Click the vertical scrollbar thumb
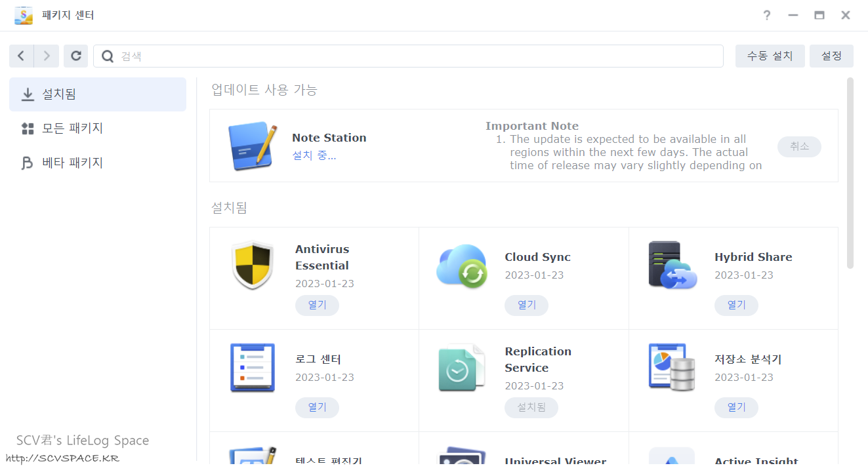The height and width of the screenshot is (472, 868). [850, 173]
